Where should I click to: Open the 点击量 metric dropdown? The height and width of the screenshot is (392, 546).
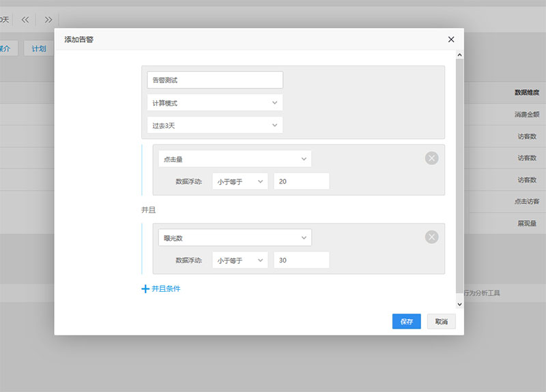click(235, 159)
